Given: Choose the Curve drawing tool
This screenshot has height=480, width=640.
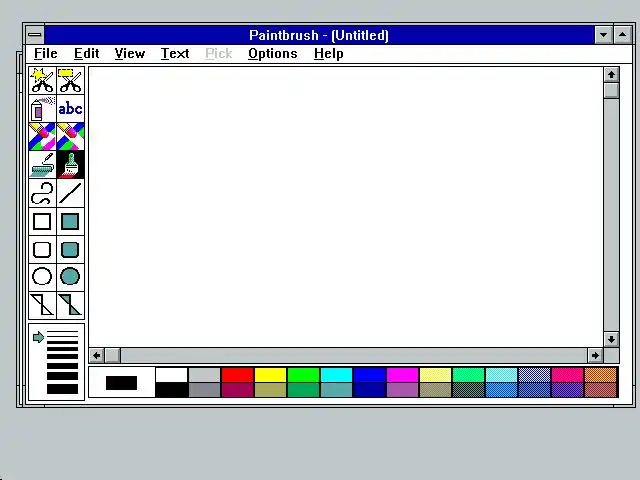Looking at the screenshot, I should point(42,193).
